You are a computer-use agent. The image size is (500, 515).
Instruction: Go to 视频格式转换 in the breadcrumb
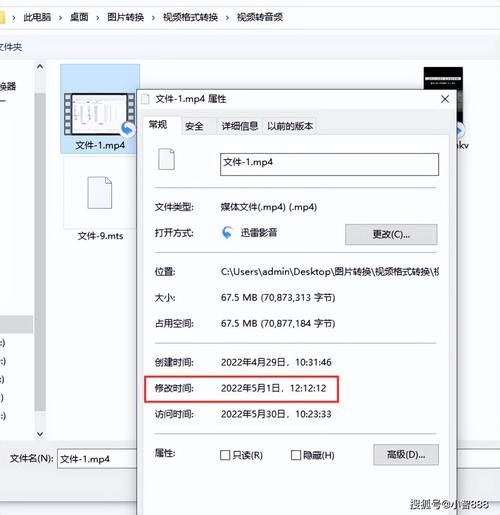tap(190, 17)
